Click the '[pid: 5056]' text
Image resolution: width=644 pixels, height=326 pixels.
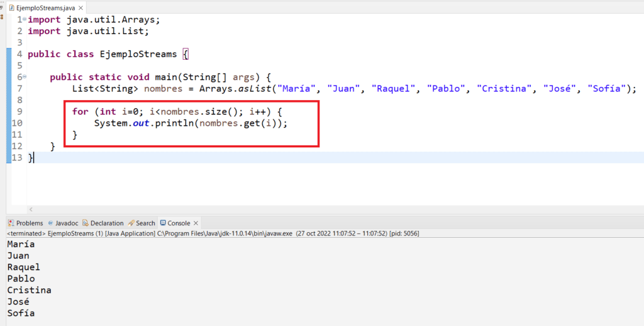404,233
